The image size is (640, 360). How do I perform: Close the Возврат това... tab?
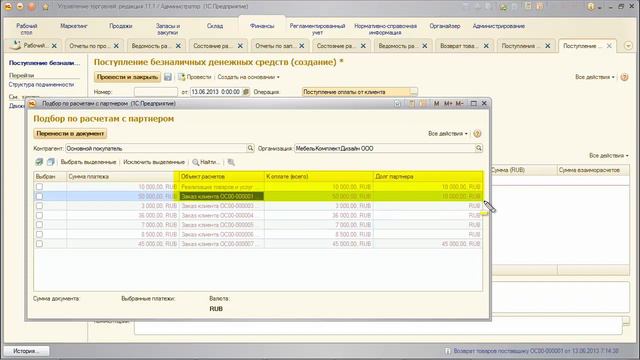click(x=486, y=46)
